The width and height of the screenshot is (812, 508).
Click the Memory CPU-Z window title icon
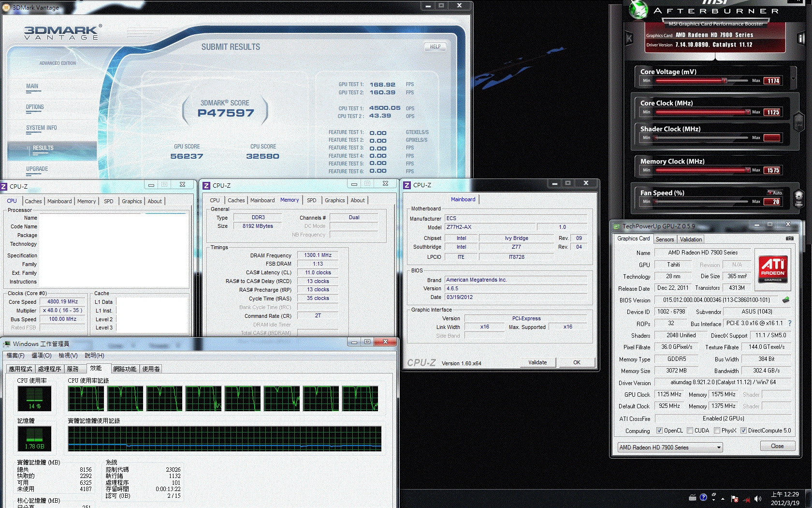pyautogui.click(x=206, y=185)
